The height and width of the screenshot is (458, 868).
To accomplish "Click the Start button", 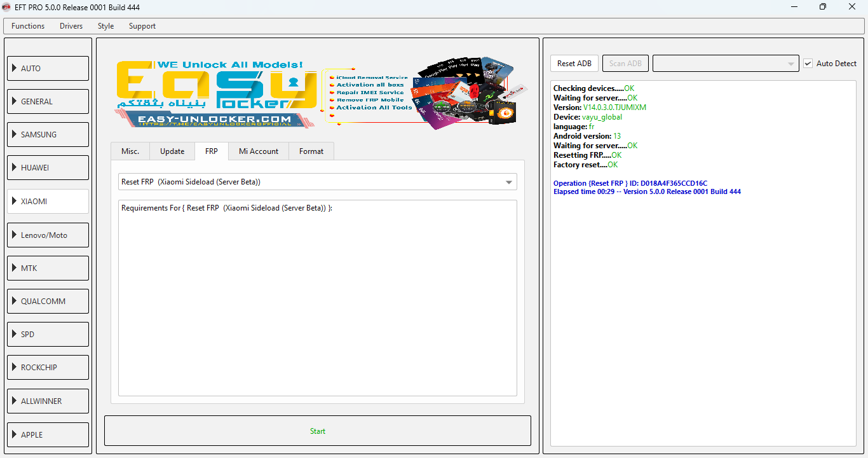I will tap(318, 431).
